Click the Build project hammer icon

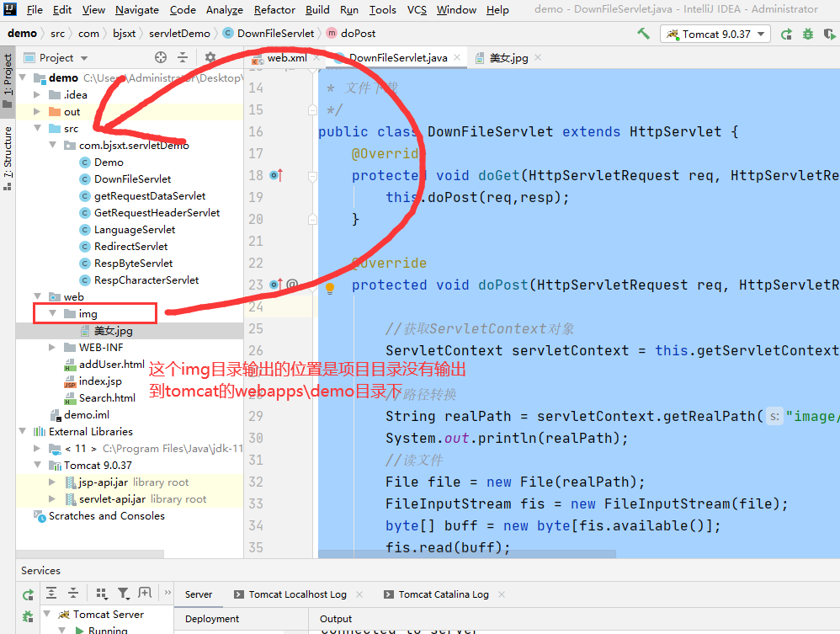click(x=643, y=34)
